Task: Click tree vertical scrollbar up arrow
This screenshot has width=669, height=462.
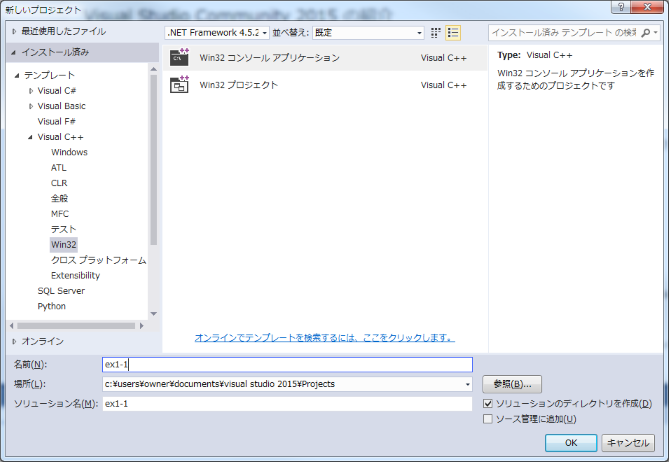Action: 154,69
